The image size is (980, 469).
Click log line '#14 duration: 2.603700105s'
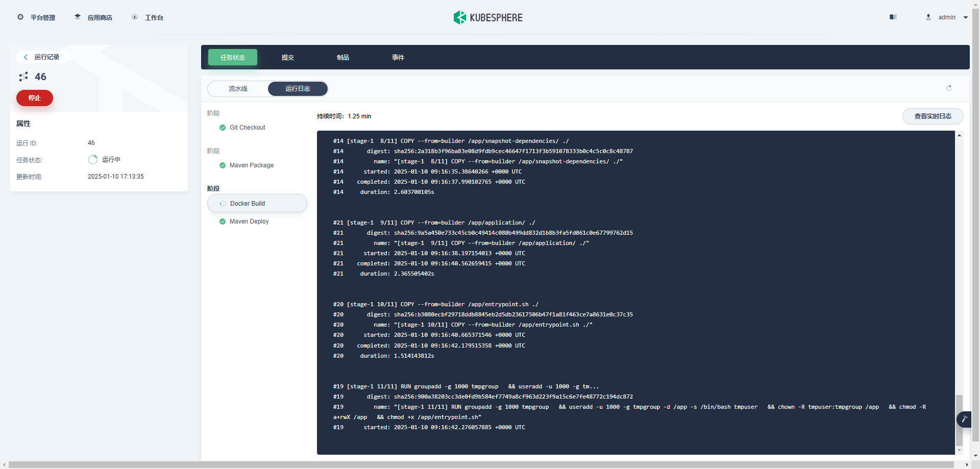(384, 192)
